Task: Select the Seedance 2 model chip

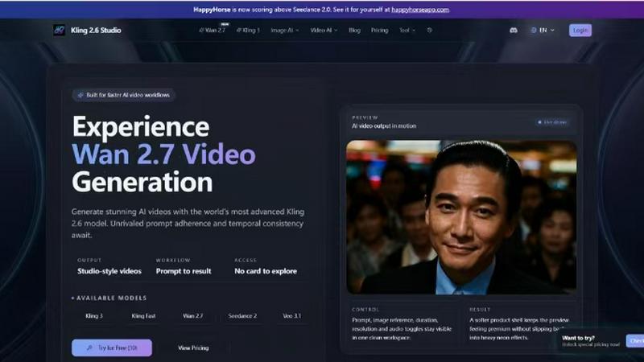Action: click(242, 316)
